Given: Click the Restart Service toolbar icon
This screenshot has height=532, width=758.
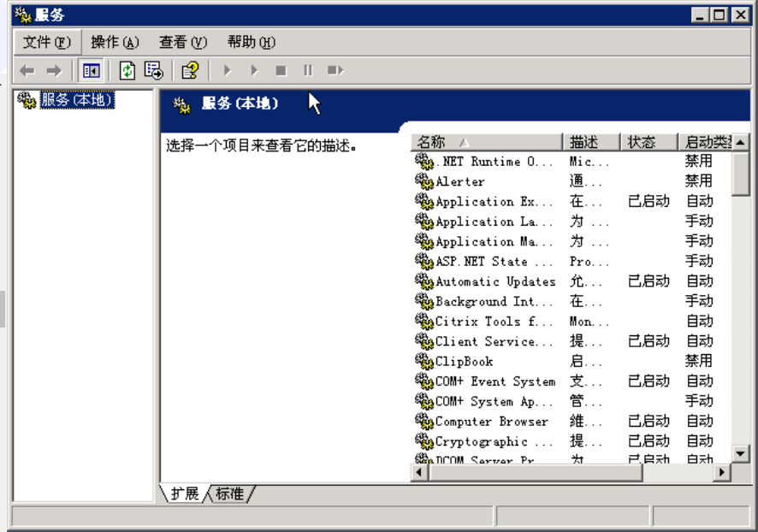Looking at the screenshot, I should coord(335,71).
